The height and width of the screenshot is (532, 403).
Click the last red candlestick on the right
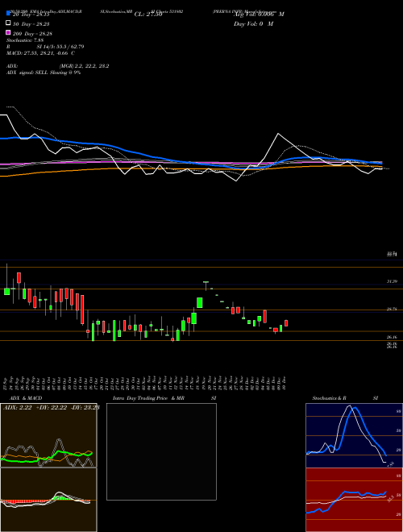(x=286, y=323)
